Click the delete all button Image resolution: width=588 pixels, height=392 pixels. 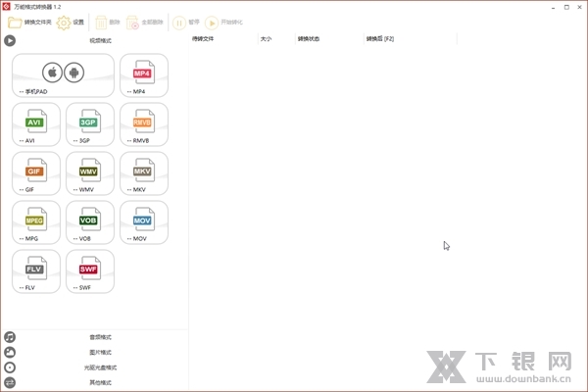(145, 23)
